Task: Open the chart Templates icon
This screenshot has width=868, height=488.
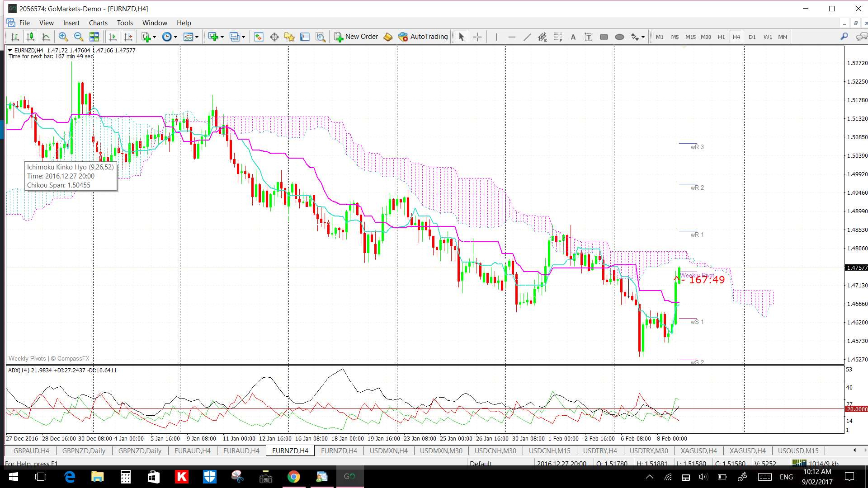Action: coord(188,37)
